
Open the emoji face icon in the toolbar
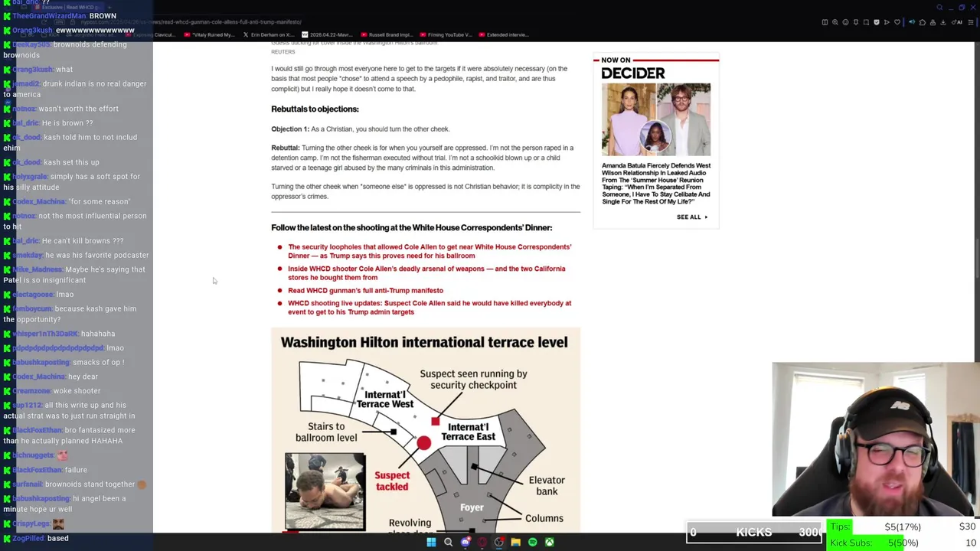(x=845, y=22)
